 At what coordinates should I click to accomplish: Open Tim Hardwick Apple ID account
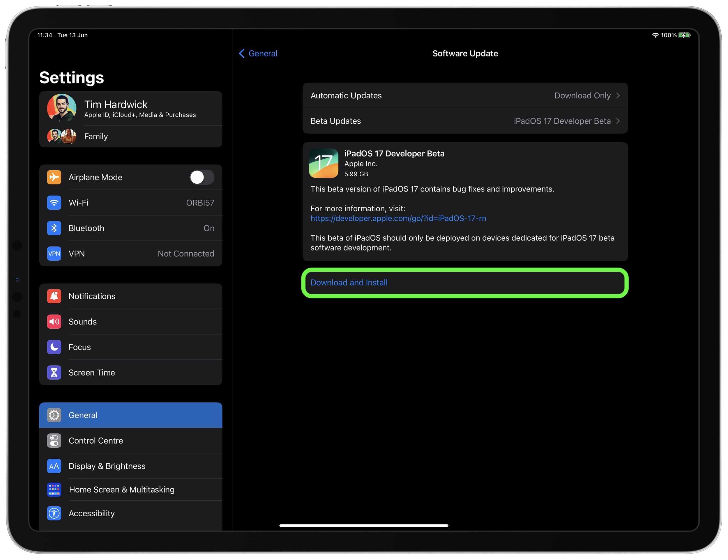(x=131, y=108)
